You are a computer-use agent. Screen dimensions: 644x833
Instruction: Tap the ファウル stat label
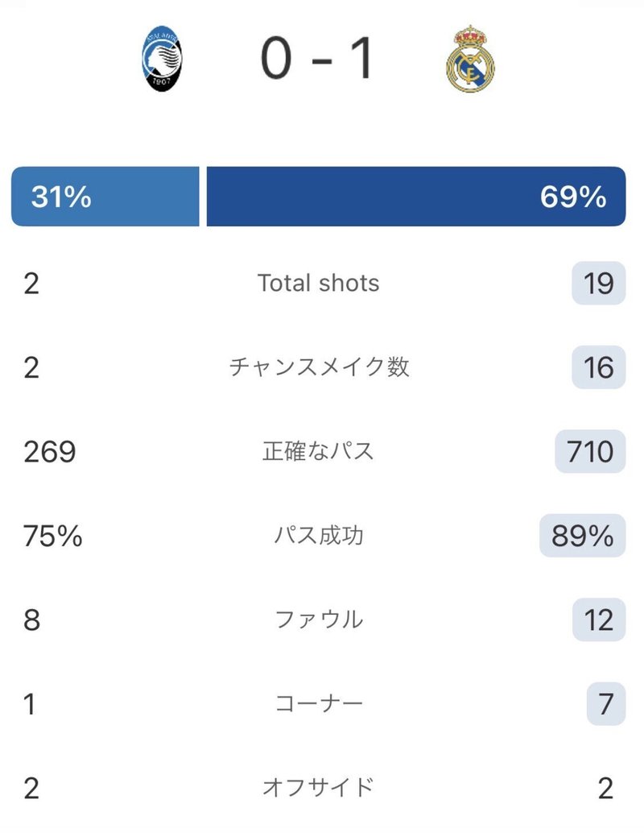(319, 620)
